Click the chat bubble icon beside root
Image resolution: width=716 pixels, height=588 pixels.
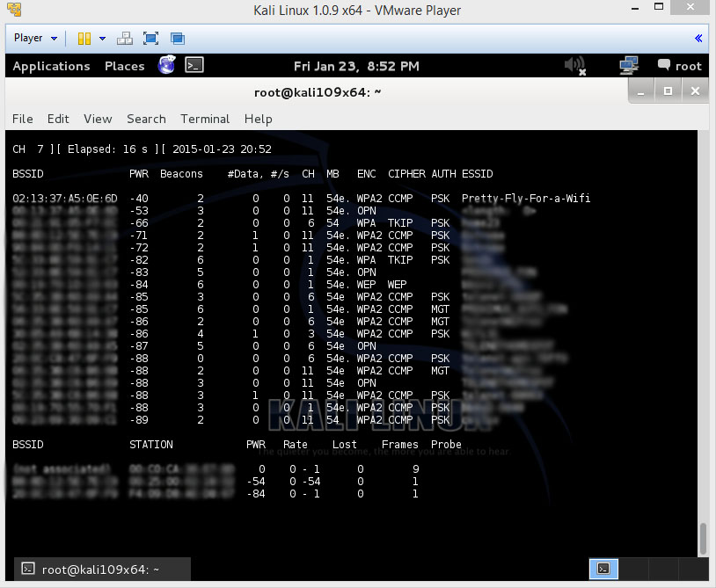coord(663,65)
